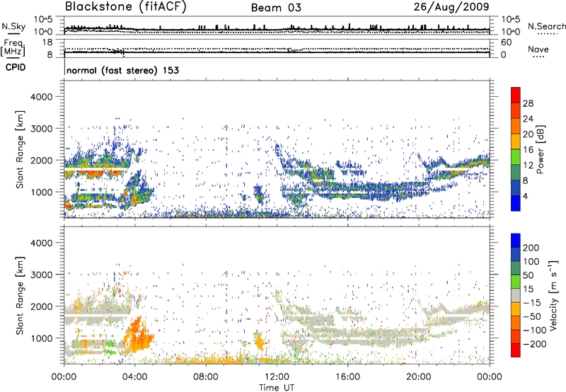The width and height of the screenshot is (566, 392).
Task: Click the 'CPID' label
Action: point(16,67)
